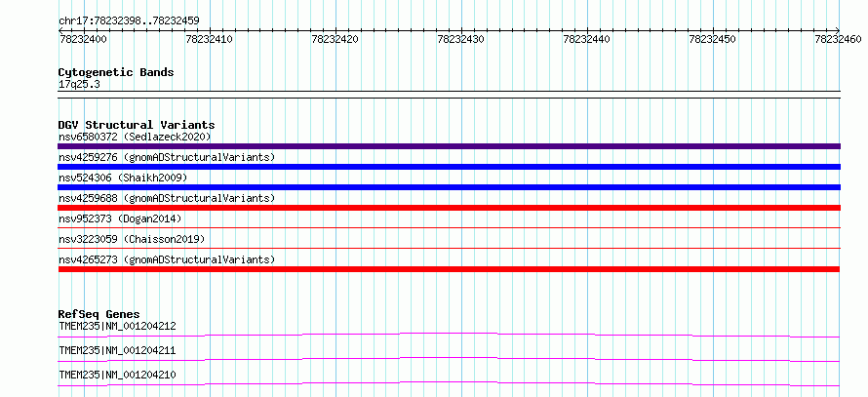Open transcript TMEM235|NM_001204211 label
This screenshot has width=868, height=397.
pos(117,350)
